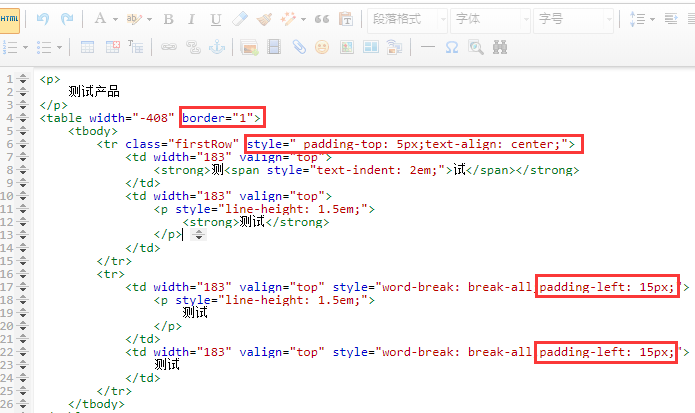Click the eraser clear-format icon
This screenshot has width=695, height=413.
pos(240,19)
